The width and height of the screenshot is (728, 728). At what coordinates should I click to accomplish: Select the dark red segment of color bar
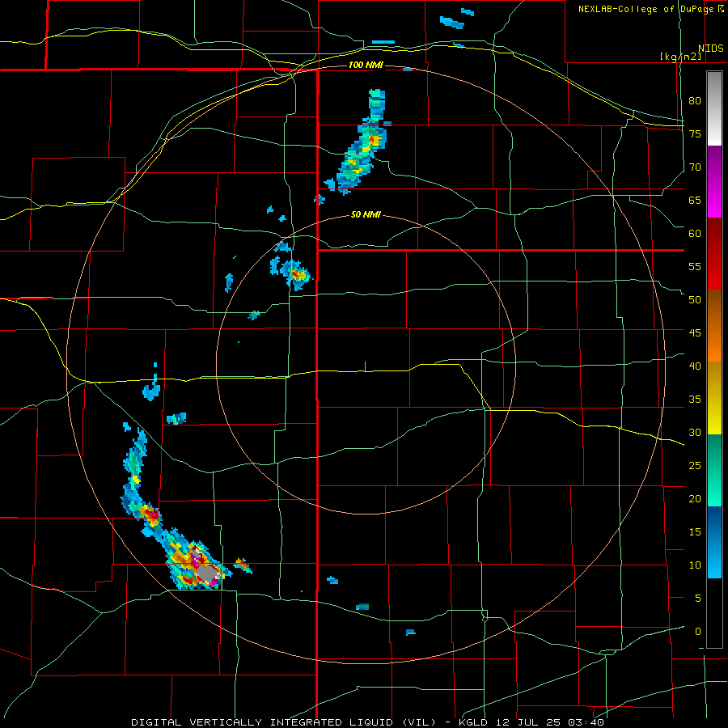pyautogui.click(x=714, y=254)
